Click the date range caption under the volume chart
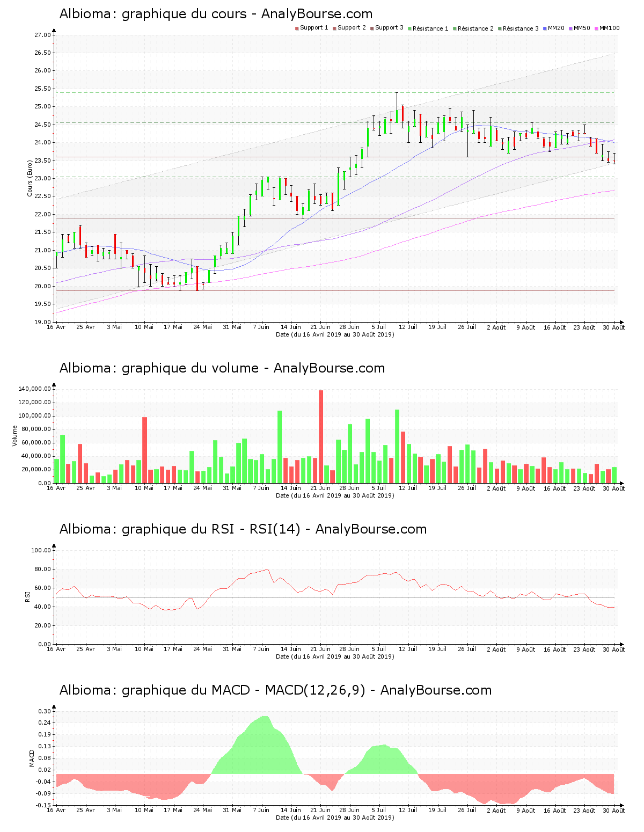The width and height of the screenshot is (644, 832). pyautogui.click(x=335, y=495)
